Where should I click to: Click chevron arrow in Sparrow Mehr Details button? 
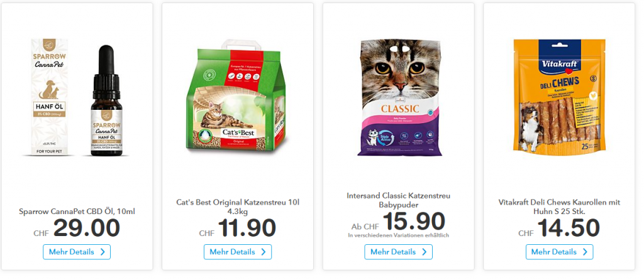click(103, 252)
